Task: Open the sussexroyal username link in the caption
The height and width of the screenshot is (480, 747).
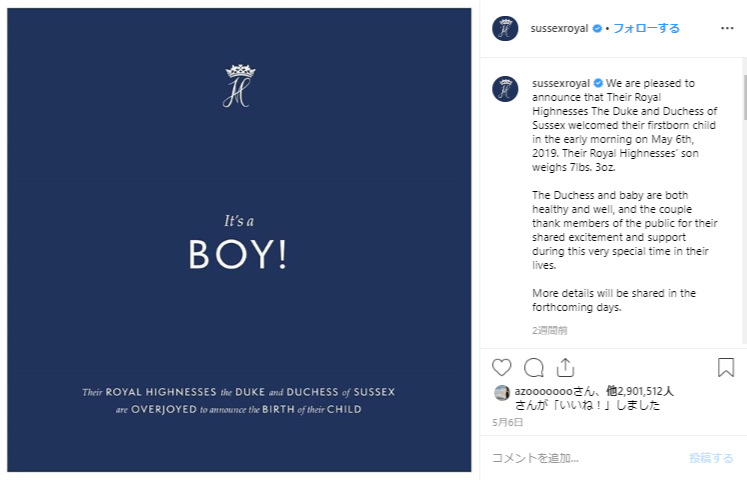Action: coord(561,83)
